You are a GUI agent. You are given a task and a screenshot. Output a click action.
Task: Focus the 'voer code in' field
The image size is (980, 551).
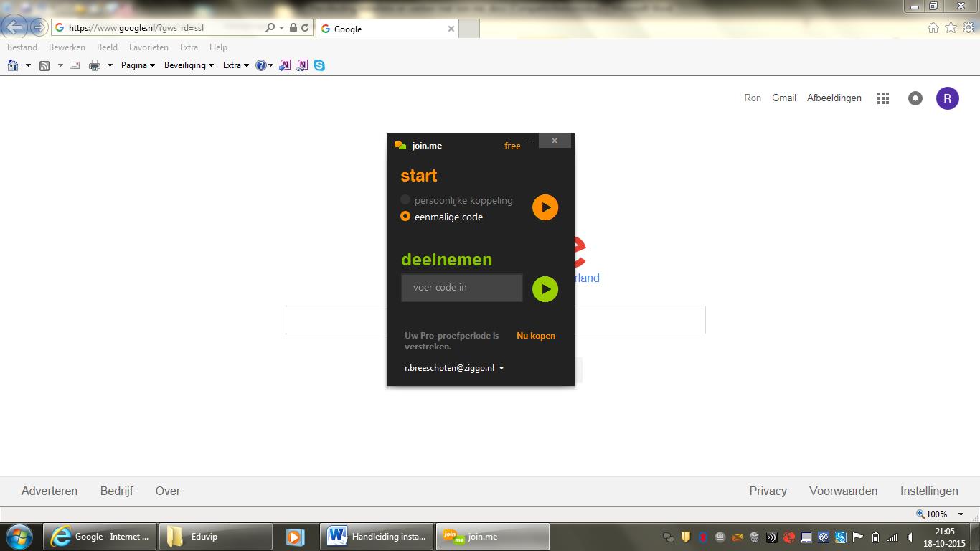(462, 288)
